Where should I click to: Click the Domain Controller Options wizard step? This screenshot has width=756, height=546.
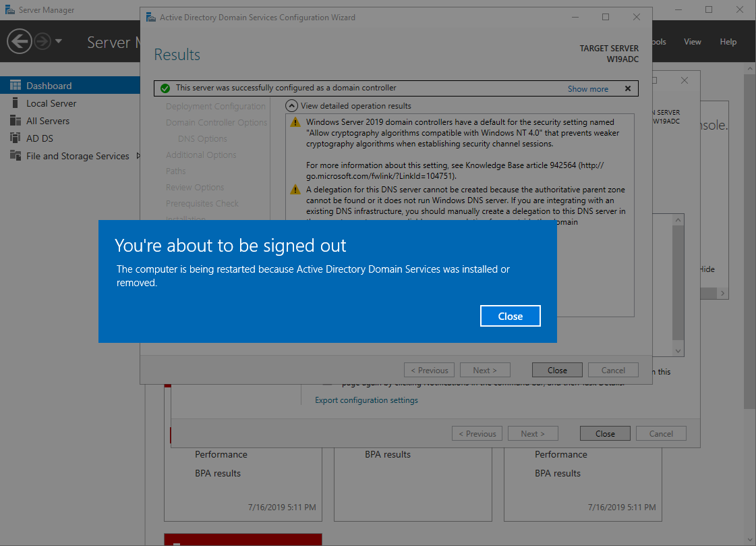(216, 123)
